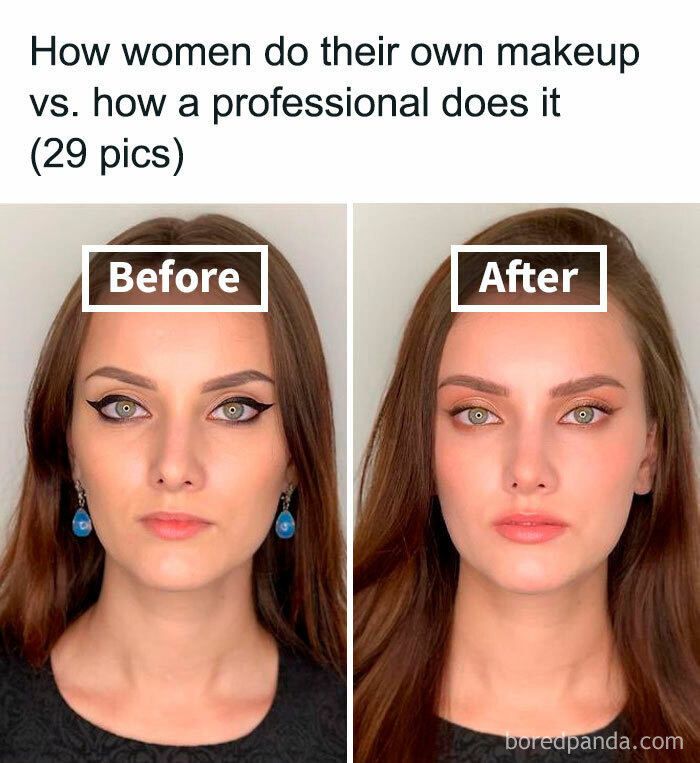This screenshot has width=700, height=763.
Task: Select the Before photo thumbnail
Action: point(173,483)
